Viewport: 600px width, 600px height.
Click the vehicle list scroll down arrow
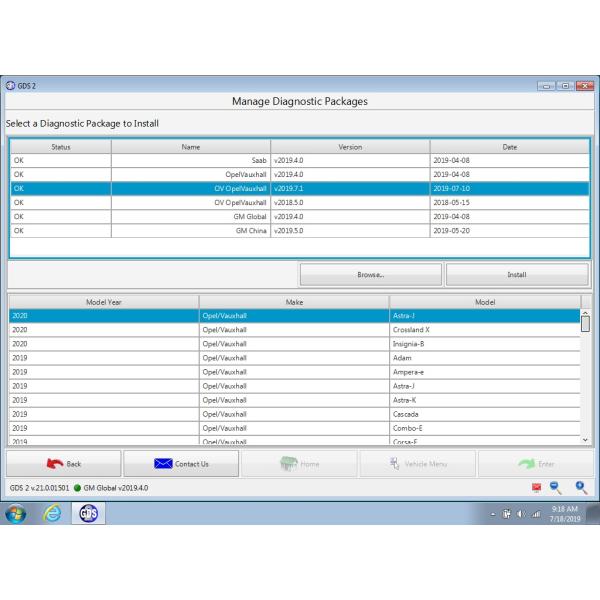click(586, 439)
